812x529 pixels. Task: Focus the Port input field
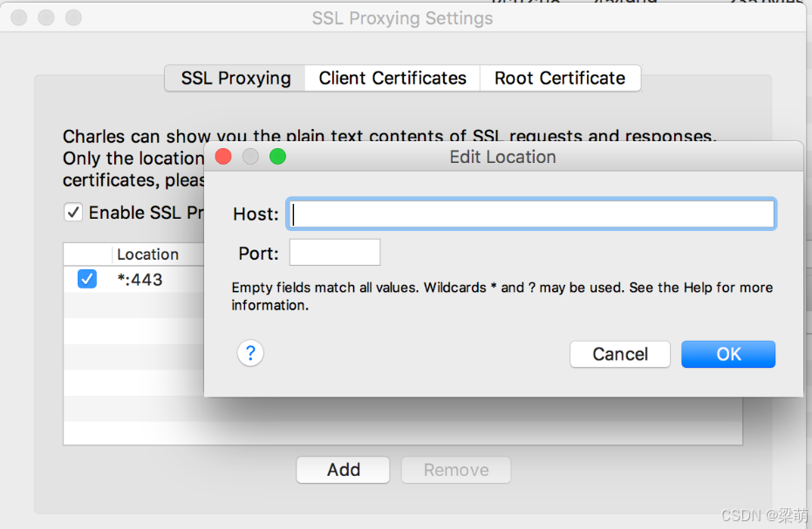(x=335, y=252)
